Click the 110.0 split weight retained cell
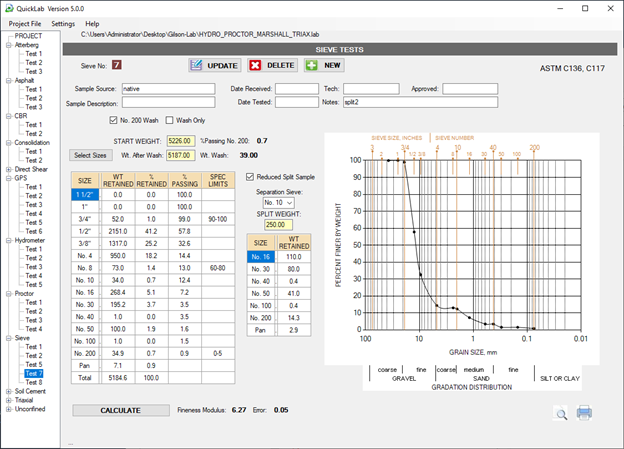The image size is (624, 449). click(294, 257)
